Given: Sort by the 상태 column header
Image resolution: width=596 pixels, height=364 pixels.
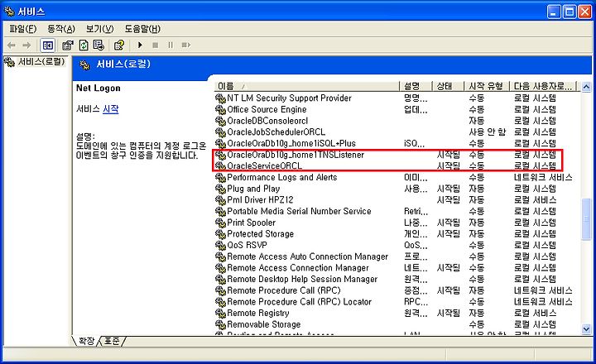Looking at the screenshot, I should click(449, 86).
